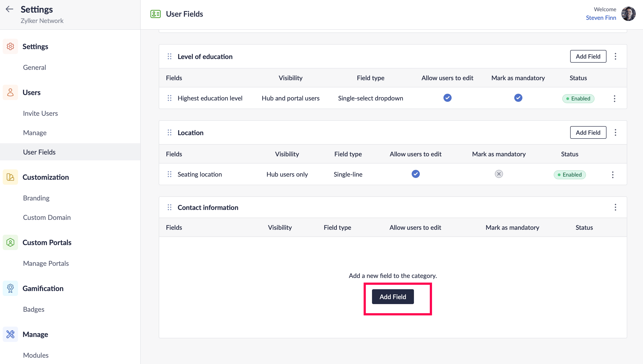643x364 pixels.
Task: Click dark Add Field button in Contact information
Action: click(x=393, y=297)
